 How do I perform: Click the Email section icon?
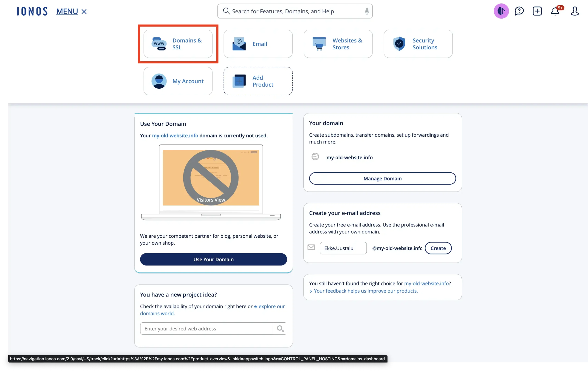[x=239, y=44]
